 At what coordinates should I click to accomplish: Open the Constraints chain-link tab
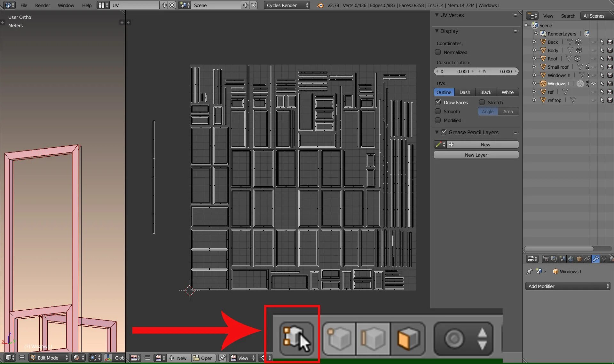coord(587,259)
